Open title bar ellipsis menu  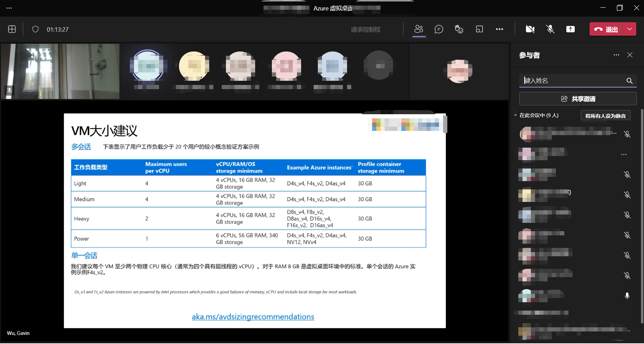coord(9,8)
